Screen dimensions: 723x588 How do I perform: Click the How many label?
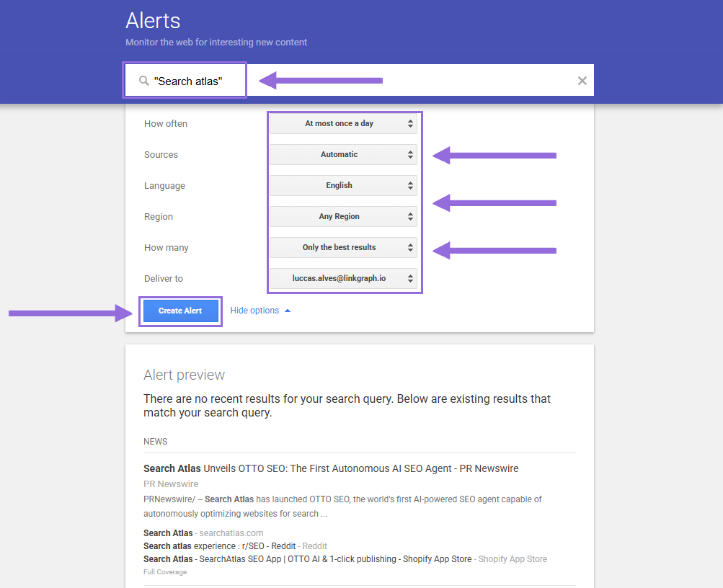click(x=166, y=247)
